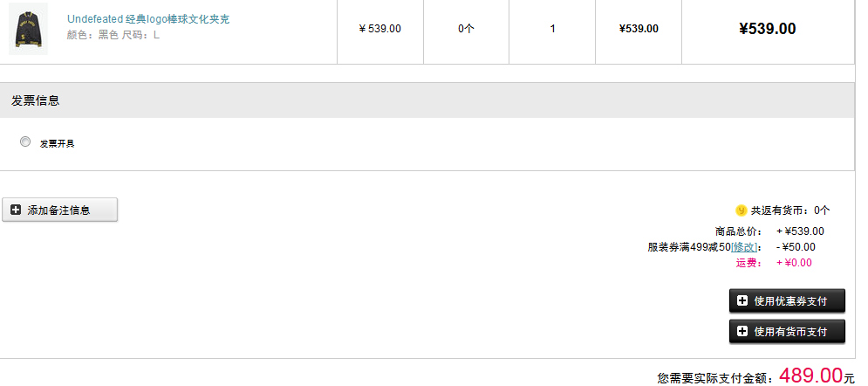This screenshot has height=386, width=868.
Task: Click the large bold ¥539.00 row total
Action: click(x=768, y=29)
